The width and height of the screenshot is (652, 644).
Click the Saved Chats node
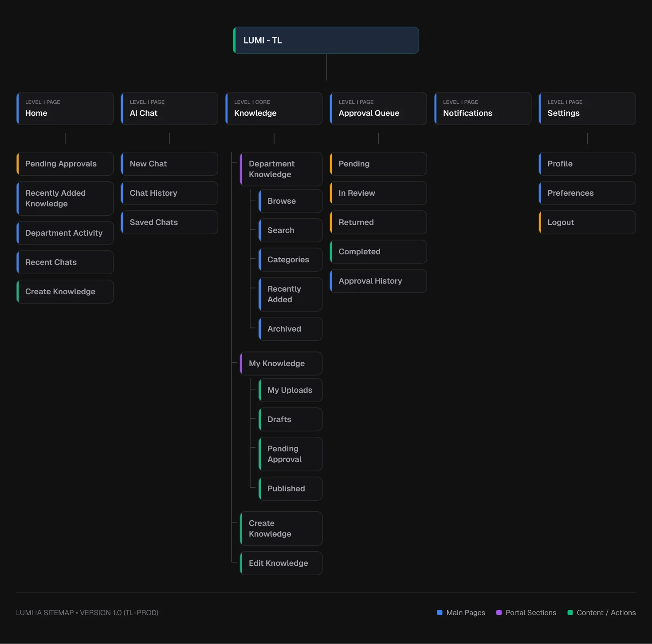pos(169,222)
